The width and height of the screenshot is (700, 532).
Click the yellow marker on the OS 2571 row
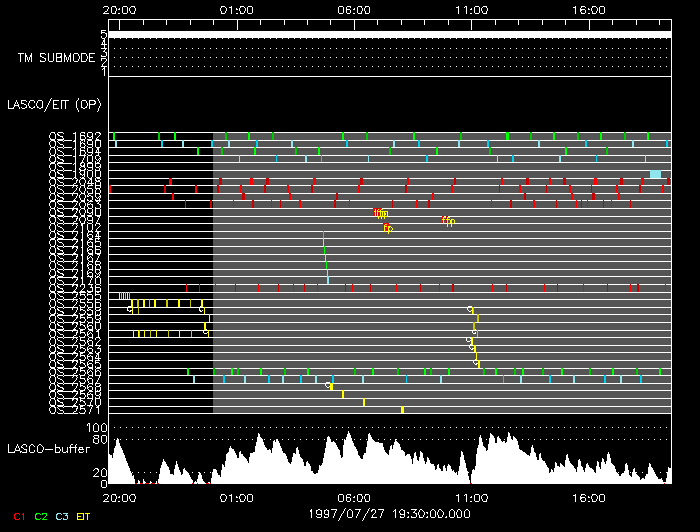pyautogui.click(x=402, y=409)
